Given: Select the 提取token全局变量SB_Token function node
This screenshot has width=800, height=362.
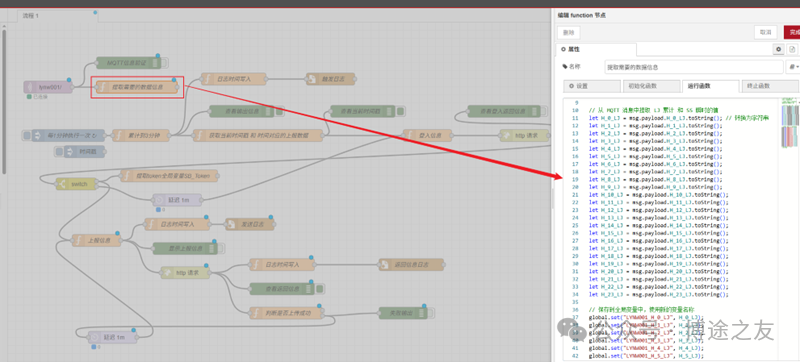Looking at the screenshot, I should point(169,176).
